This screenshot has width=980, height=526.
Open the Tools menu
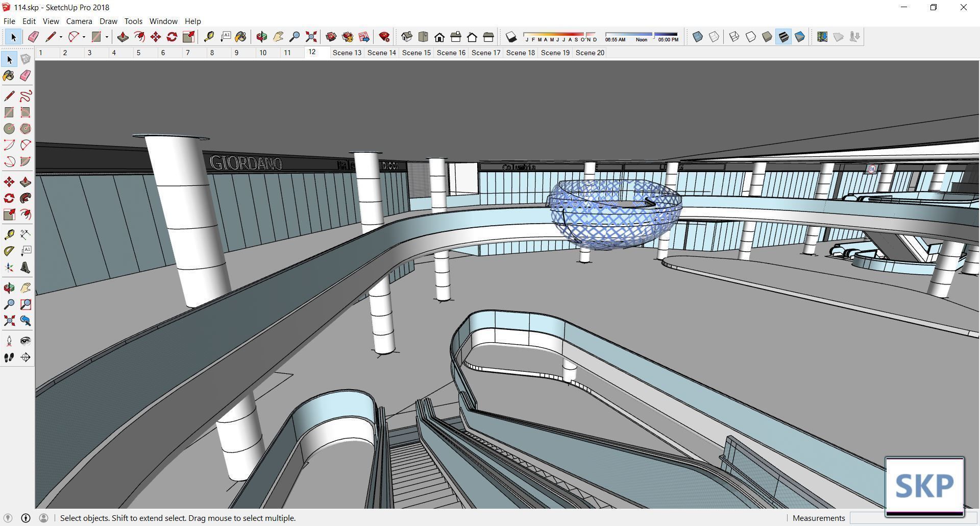[x=133, y=21]
